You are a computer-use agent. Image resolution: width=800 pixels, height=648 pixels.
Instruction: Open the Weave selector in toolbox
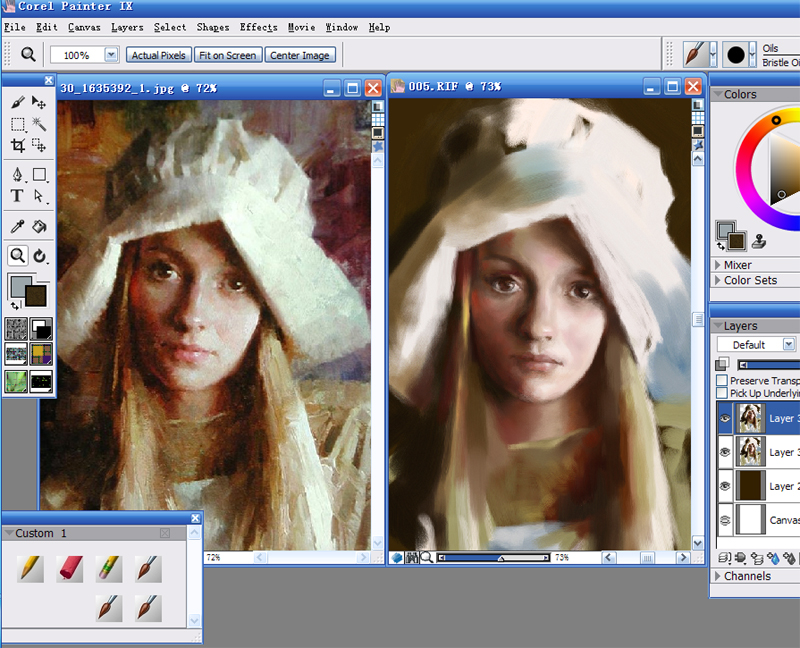pos(41,354)
